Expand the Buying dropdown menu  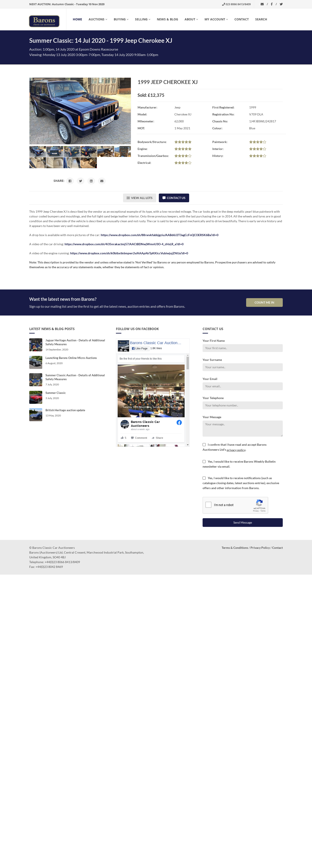[x=121, y=20]
